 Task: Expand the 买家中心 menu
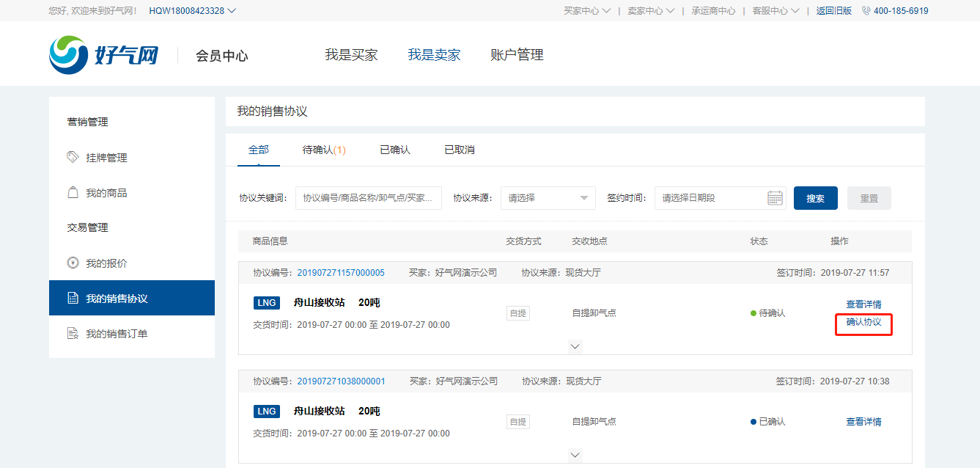[586, 11]
